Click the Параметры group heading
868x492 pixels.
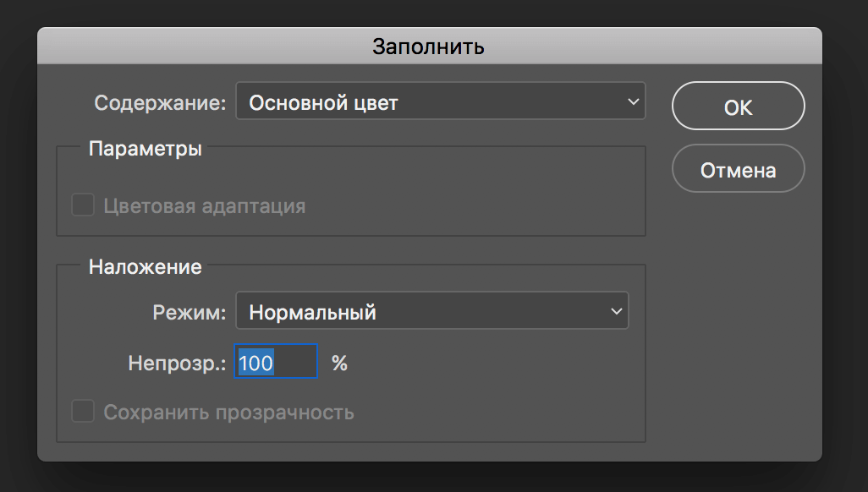click(145, 150)
